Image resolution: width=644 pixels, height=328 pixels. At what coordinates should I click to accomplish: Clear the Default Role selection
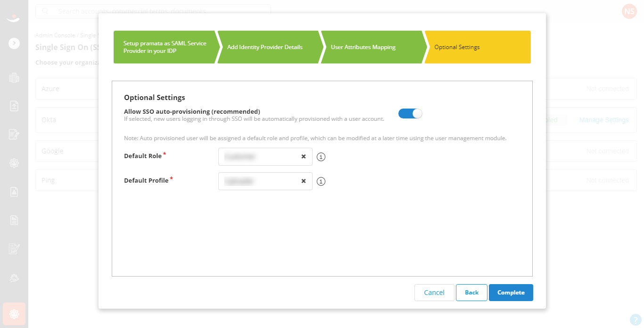tap(304, 157)
